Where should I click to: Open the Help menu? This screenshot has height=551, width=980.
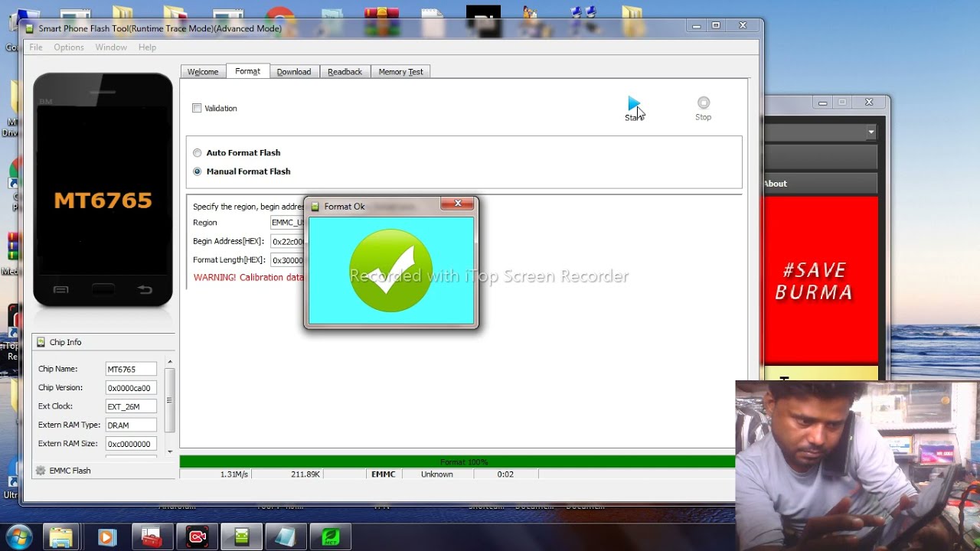click(147, 47)
